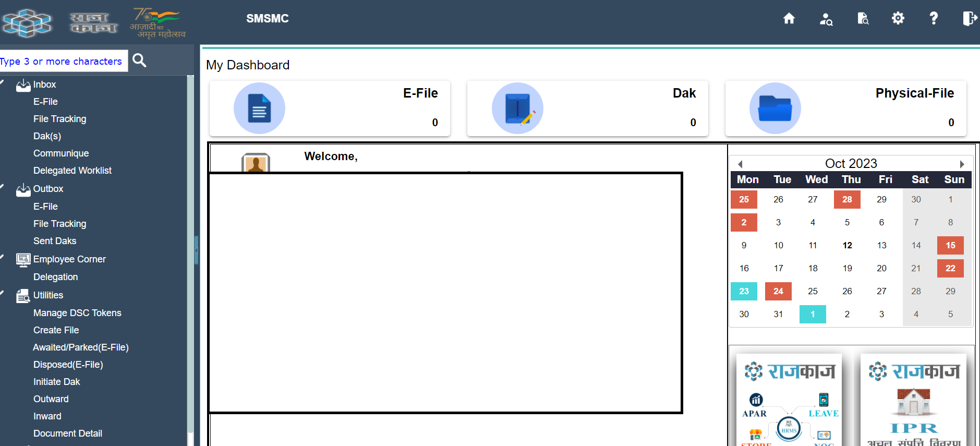Open Sent Daks
Screen dimensions: 980x446
tap(55, 241)
